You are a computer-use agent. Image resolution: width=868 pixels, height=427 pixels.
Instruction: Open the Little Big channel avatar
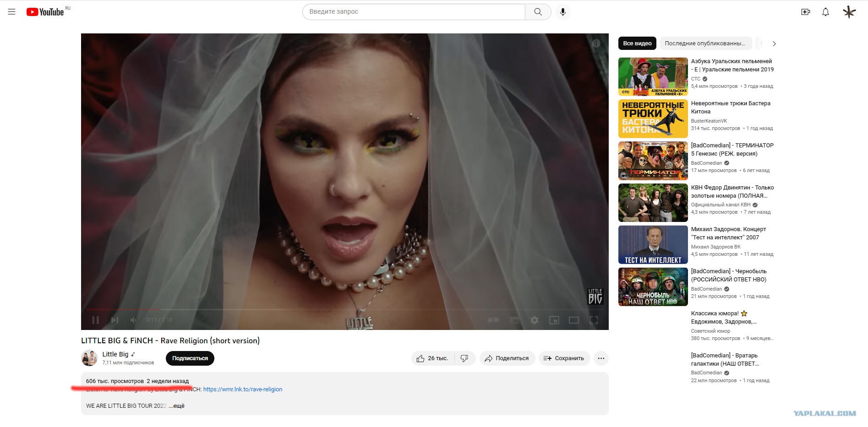(89, 358)
